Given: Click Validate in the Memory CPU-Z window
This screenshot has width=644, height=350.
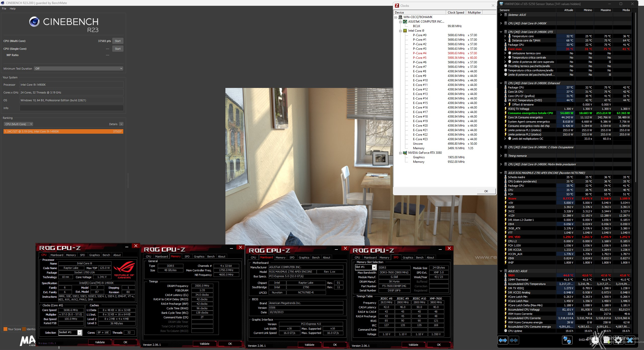Looking at the screenshot, I should click(205, 344).
